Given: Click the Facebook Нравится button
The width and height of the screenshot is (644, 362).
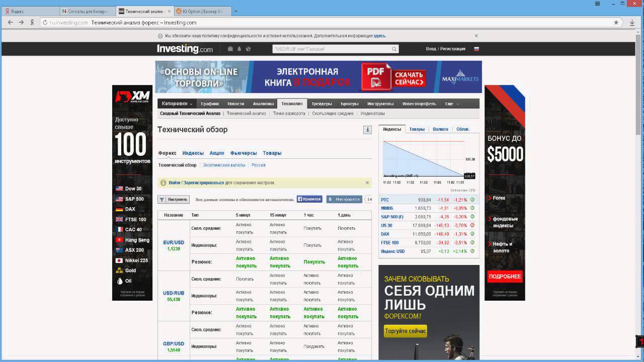Looking at the screenshot, I should point(309,199).
